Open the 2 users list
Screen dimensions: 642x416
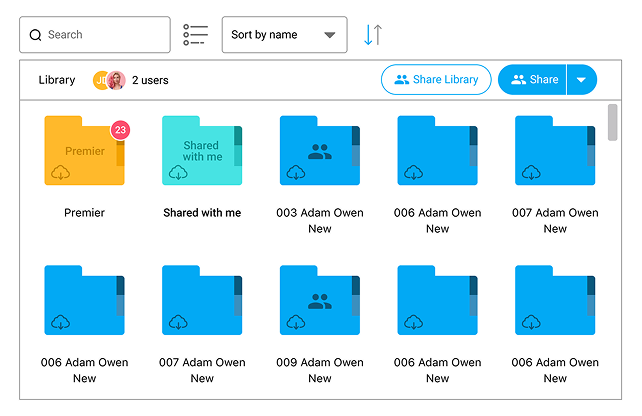[x=150, y=80]
